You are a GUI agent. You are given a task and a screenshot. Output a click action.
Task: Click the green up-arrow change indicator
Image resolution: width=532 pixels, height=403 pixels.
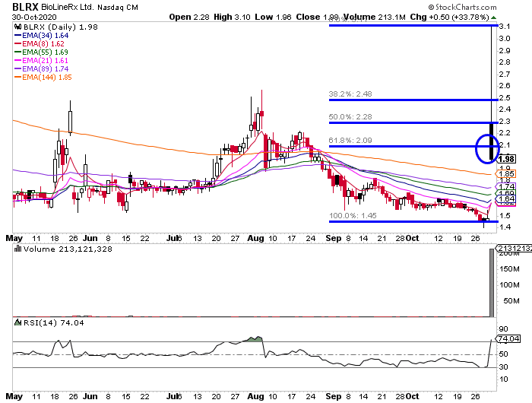pyautogui.click(x=493, y=17)
